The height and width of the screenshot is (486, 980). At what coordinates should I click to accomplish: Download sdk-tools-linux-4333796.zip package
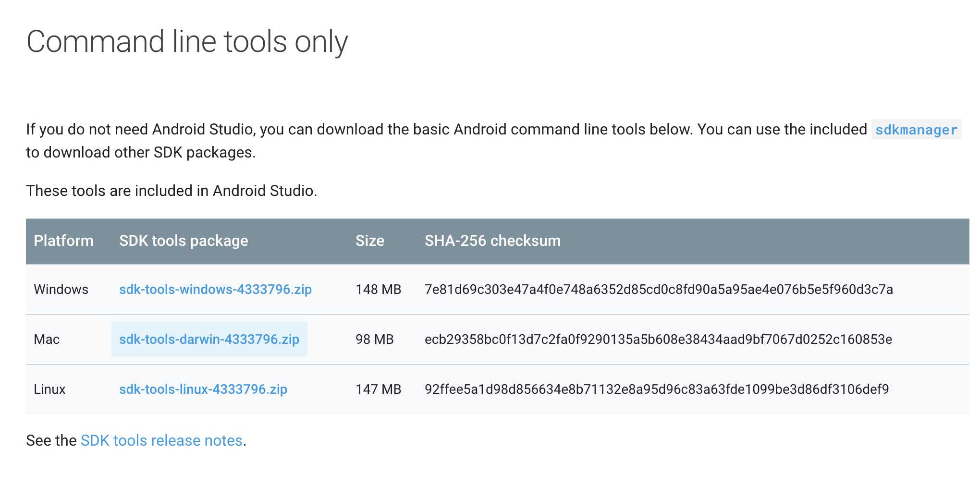[203, 389]
